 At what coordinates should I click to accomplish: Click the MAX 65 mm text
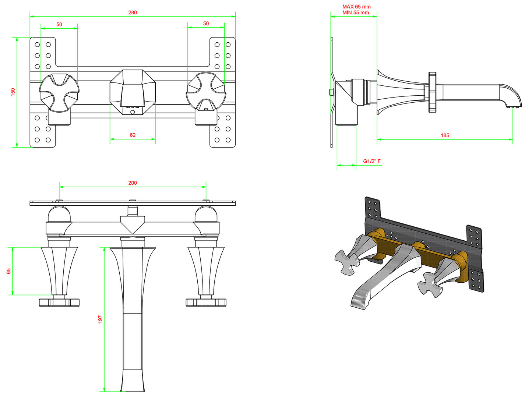coord(356,7)
